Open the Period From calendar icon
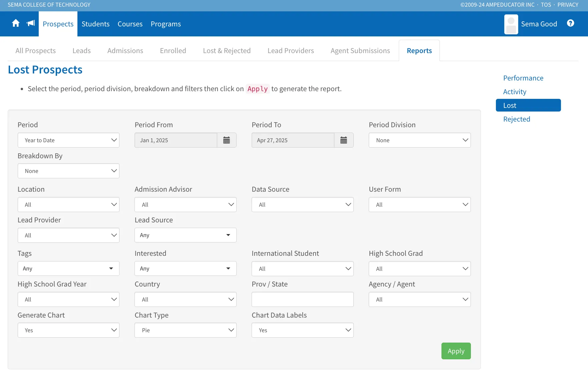This screenshot has width=588, height=376. click(227, 140)
